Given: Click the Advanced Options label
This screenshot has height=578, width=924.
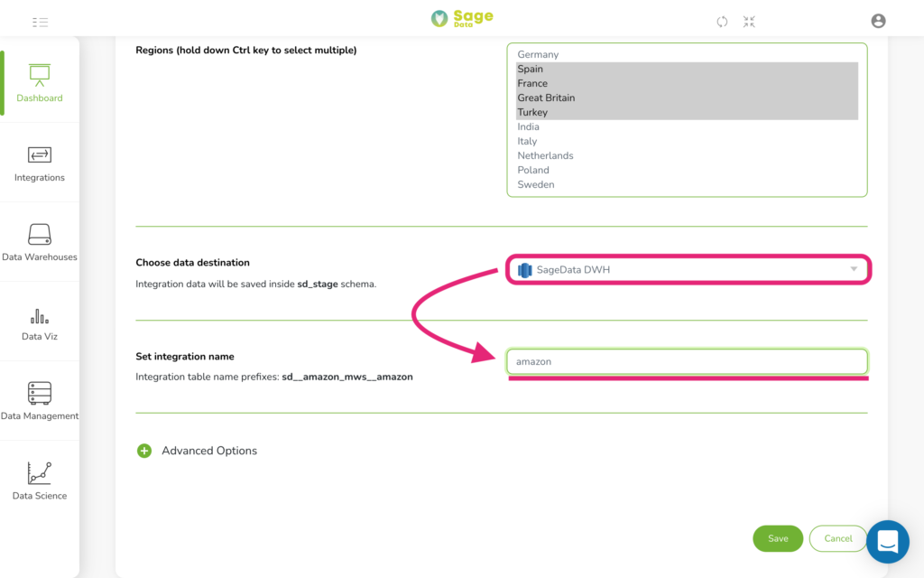Looking at the screenshot, I should click(209, 451).
